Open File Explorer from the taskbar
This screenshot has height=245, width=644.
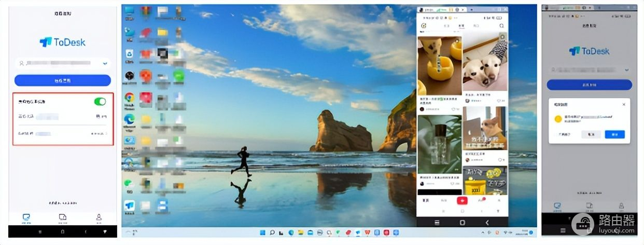(300, 232)
